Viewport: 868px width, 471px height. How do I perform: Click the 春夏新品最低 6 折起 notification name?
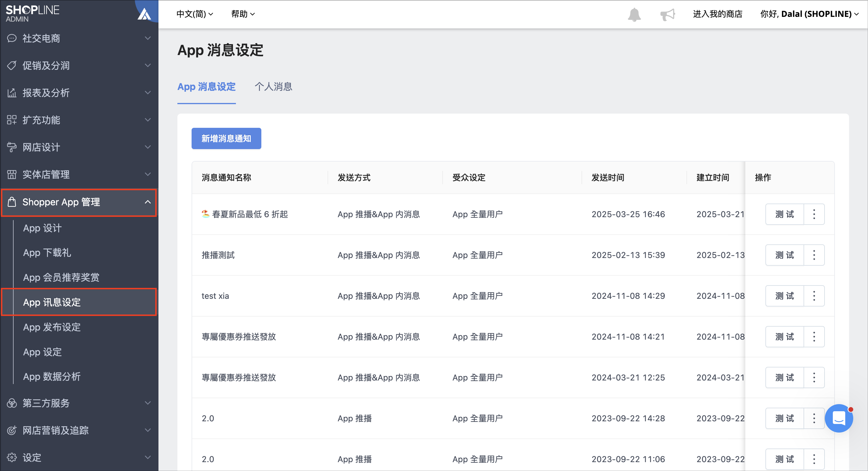tap(244, 214)
